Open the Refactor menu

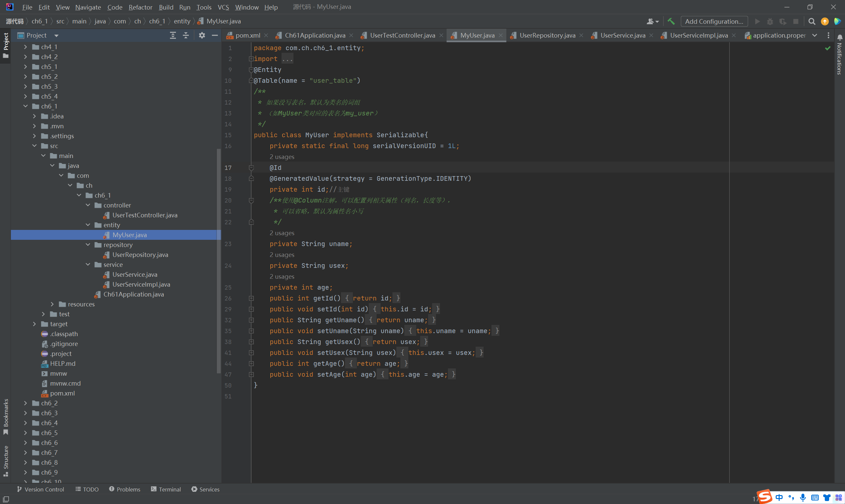pos(140,7)
